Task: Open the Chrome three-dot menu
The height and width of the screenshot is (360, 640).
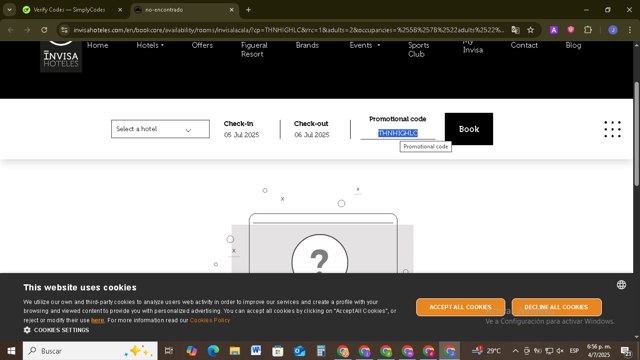Action: tap(630, 30)
